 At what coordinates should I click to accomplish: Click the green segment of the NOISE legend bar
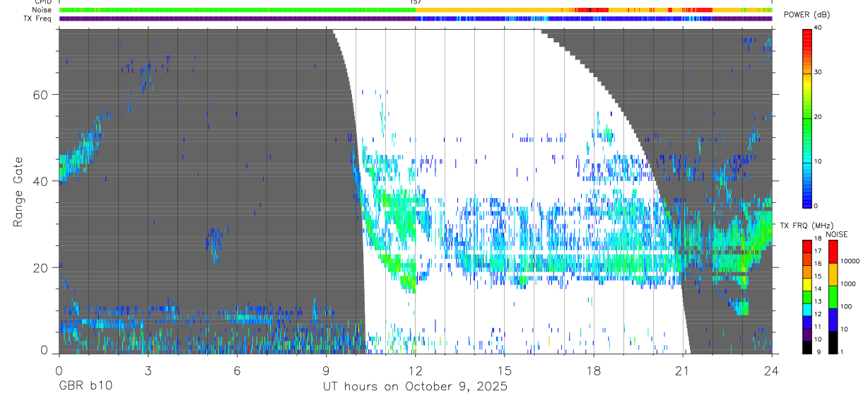click(833, 297)
